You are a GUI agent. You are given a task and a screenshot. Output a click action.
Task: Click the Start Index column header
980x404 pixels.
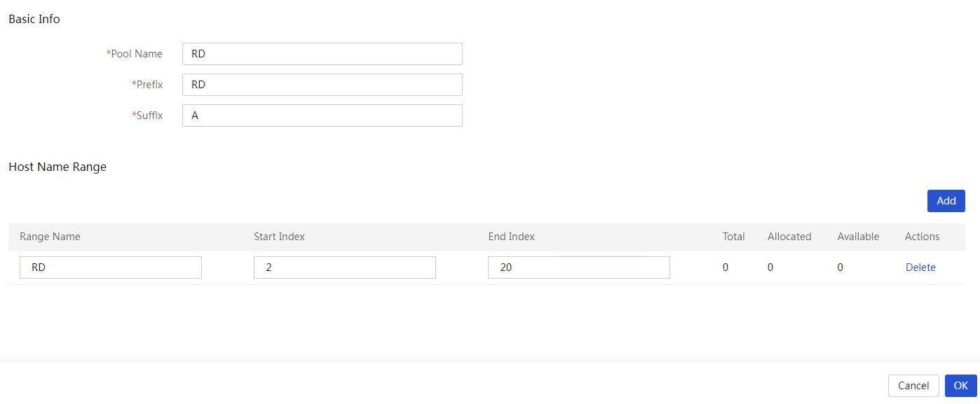click(279, 237)
